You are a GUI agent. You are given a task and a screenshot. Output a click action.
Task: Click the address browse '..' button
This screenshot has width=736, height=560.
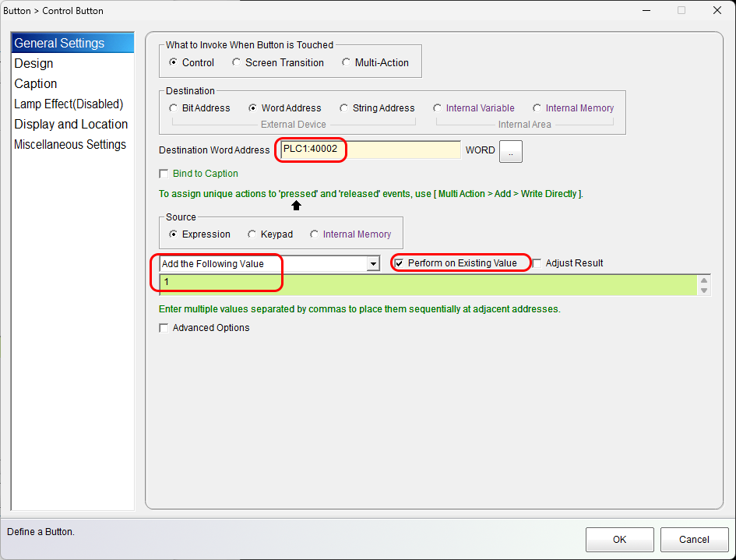510,151
